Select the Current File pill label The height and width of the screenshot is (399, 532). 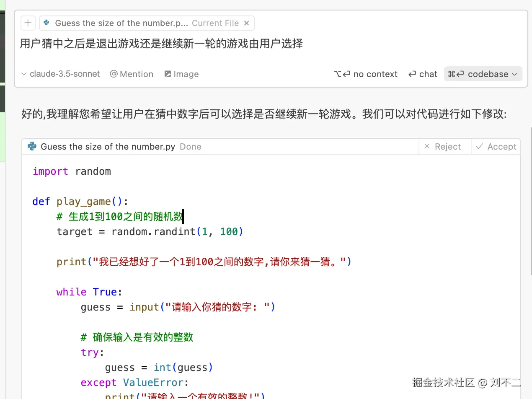pyautogui.click(x=215, y=23)
